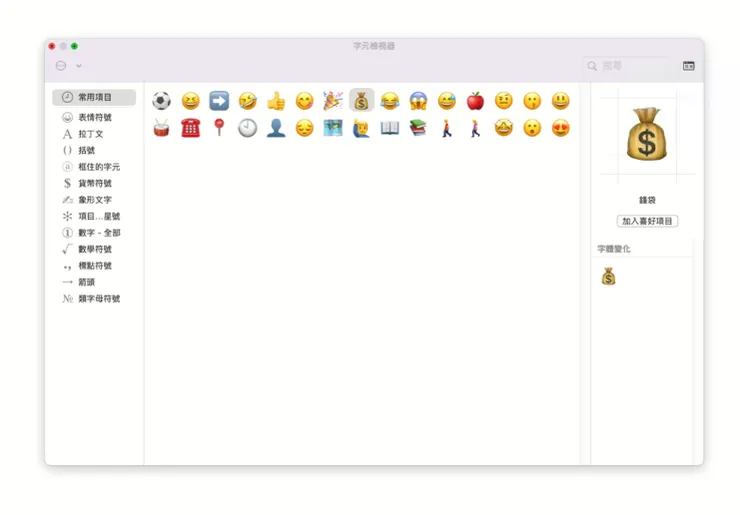Select the small money bag under 字體變化

608,277
